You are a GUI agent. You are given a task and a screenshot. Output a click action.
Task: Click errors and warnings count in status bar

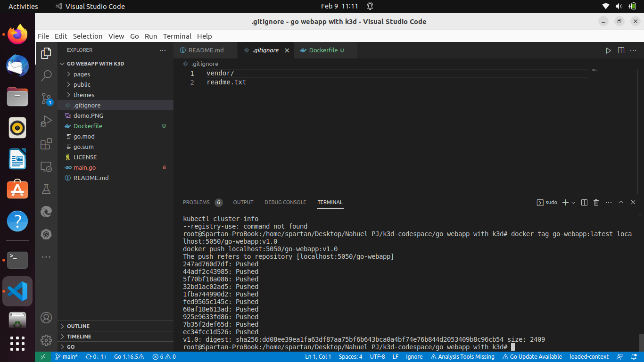coord(164,357)
